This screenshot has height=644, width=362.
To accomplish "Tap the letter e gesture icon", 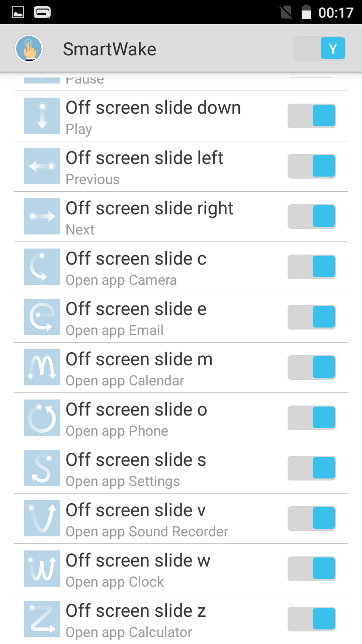I will [42, 317].
